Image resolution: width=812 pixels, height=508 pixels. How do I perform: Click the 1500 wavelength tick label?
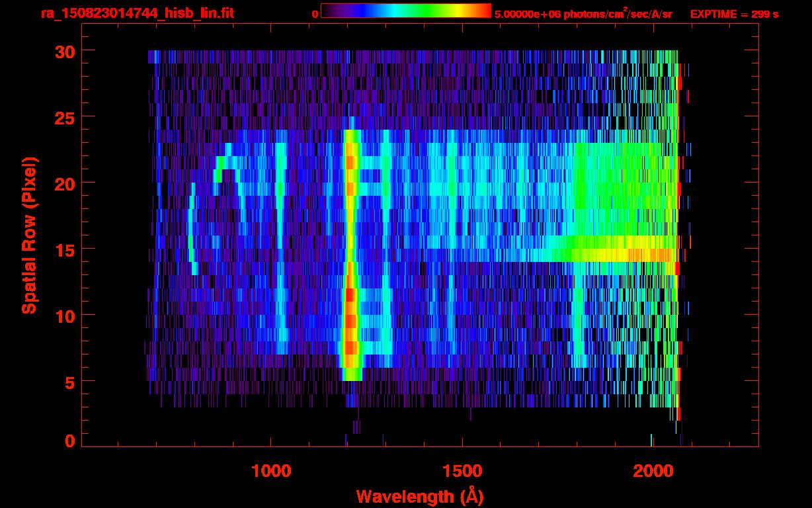462,471
